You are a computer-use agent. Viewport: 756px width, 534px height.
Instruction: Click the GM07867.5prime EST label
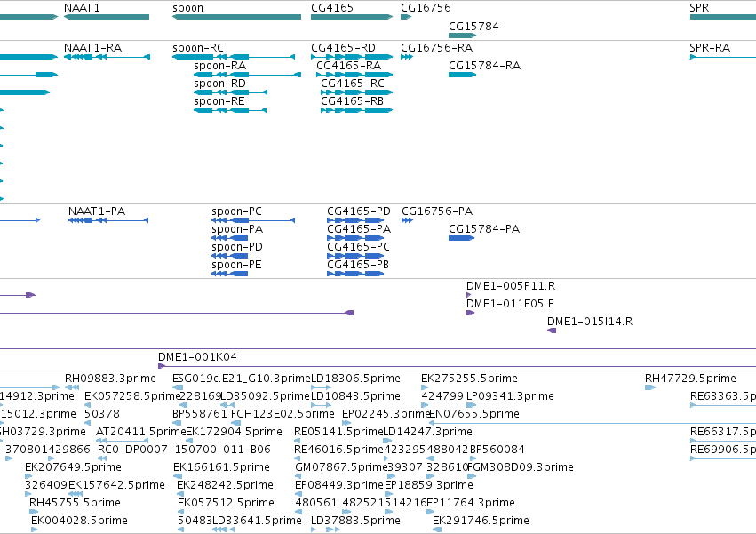pyautogui.click(x=339, y=468)
